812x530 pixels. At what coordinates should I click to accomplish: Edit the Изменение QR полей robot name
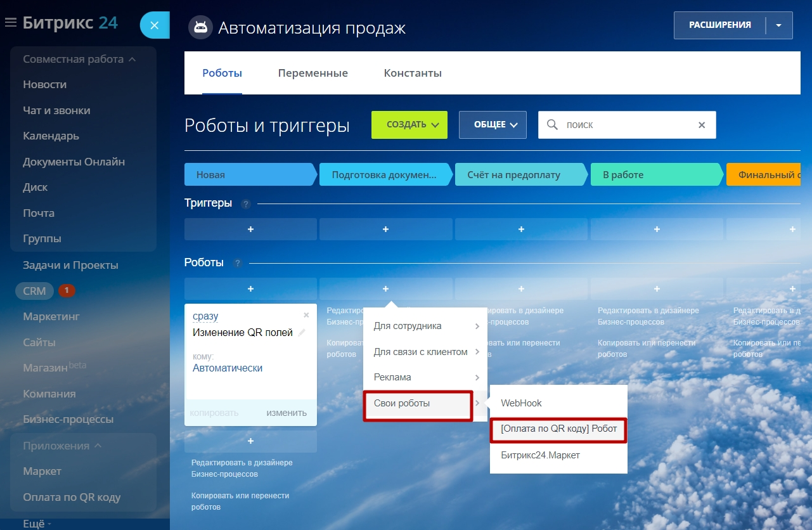302,333
